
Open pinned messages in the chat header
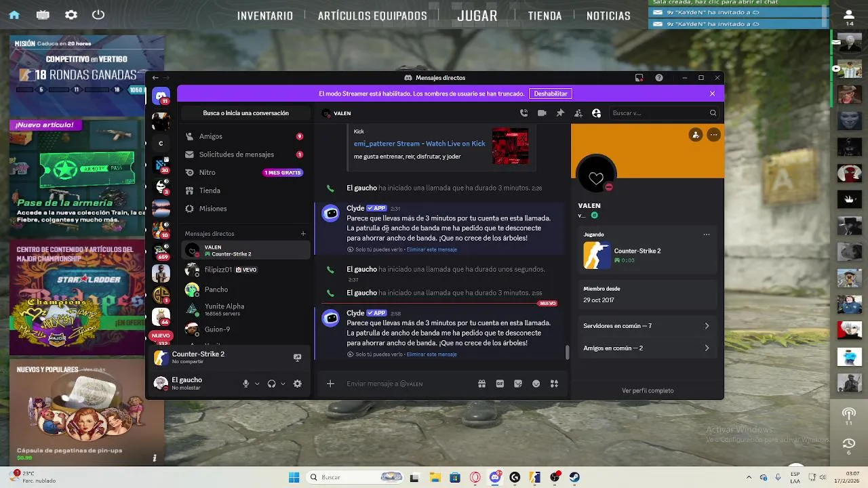(560, 113)
